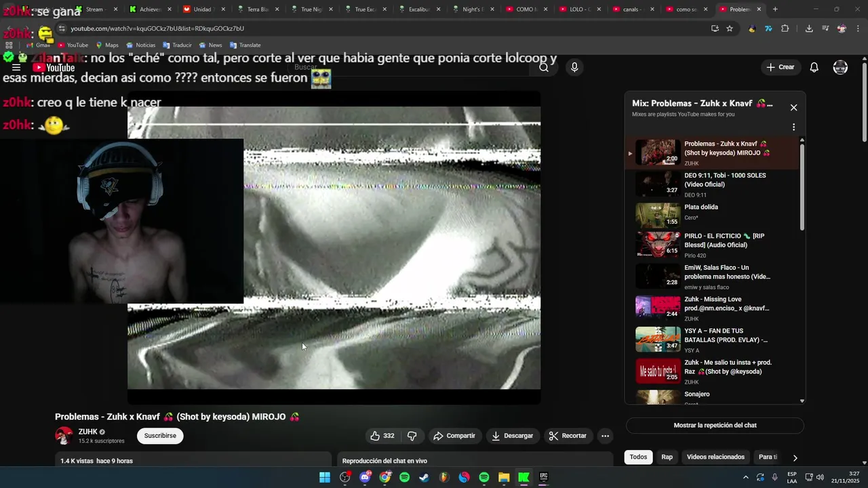
Task: Select the Todos filter chip
Action: 638,457
